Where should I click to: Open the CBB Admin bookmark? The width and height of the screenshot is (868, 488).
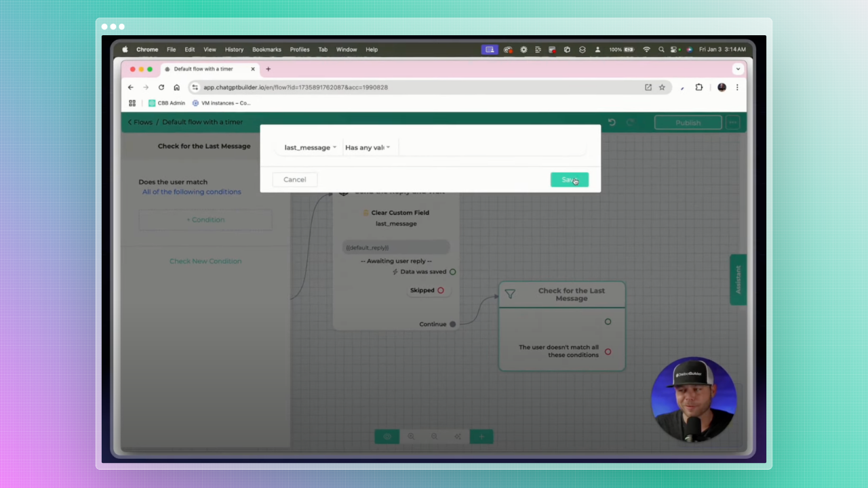(x=167, y=103)
